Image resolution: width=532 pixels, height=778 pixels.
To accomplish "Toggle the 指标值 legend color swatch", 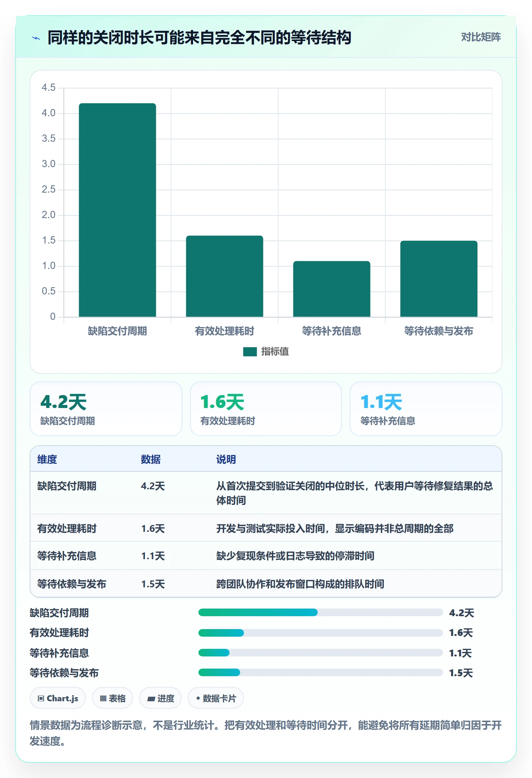I will [250, 352].
